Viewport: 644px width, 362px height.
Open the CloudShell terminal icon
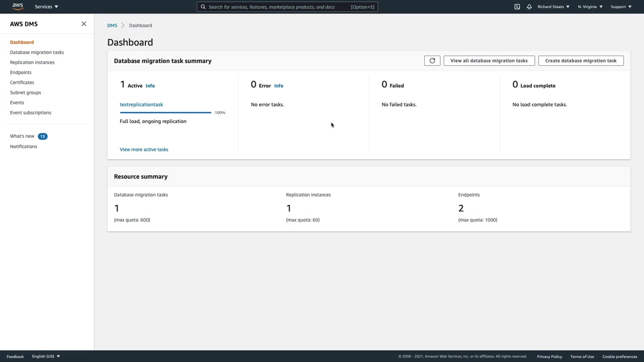(517, 7)
